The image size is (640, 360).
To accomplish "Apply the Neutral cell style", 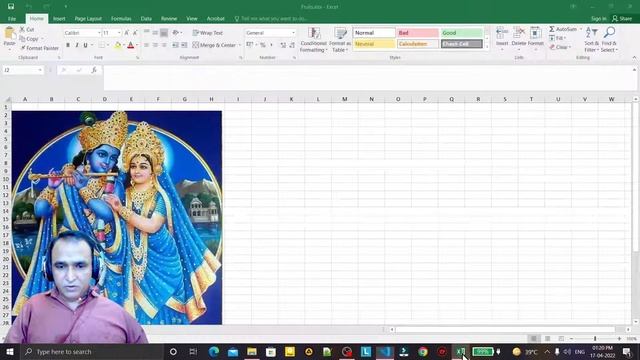I will 374,44.
